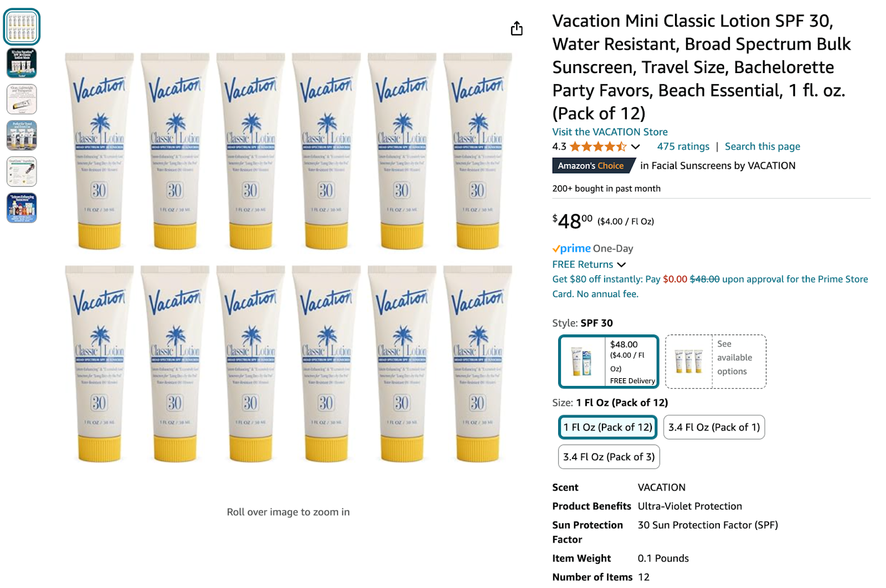Viewport: 886px width, 588px height.
Task: Select the 1 Fl Oz Pack of 12 size
Action: tap(607, 427)
